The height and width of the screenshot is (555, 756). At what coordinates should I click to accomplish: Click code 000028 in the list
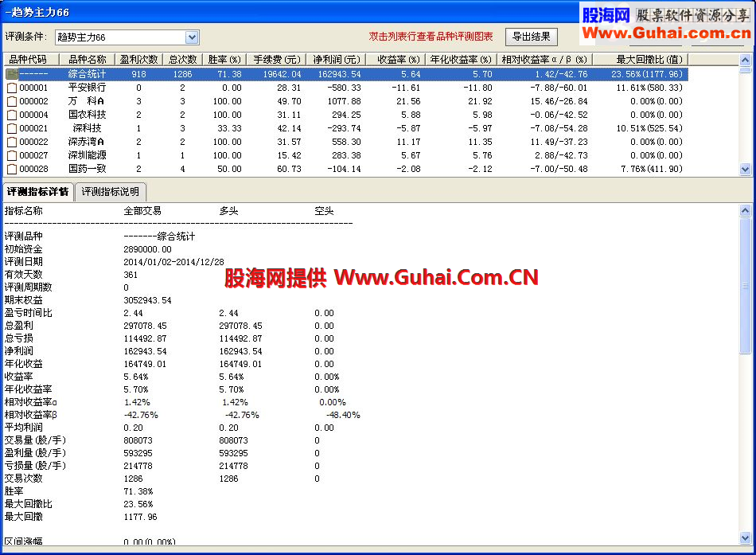point(33,169)
